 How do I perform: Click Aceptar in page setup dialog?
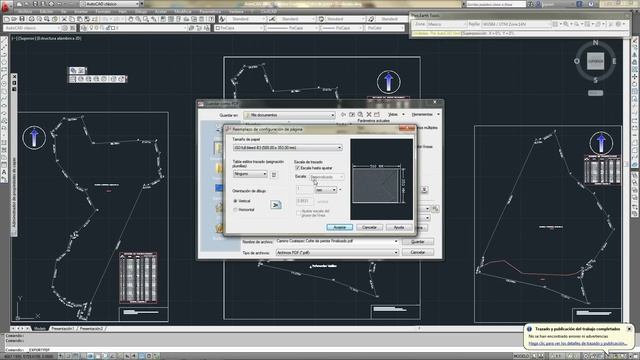[340, 227]
